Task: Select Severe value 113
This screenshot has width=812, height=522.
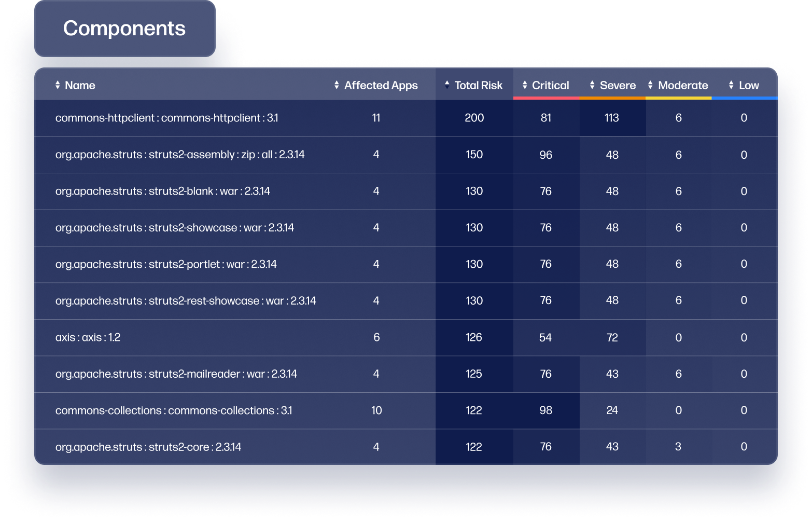Action: (612, 118)
